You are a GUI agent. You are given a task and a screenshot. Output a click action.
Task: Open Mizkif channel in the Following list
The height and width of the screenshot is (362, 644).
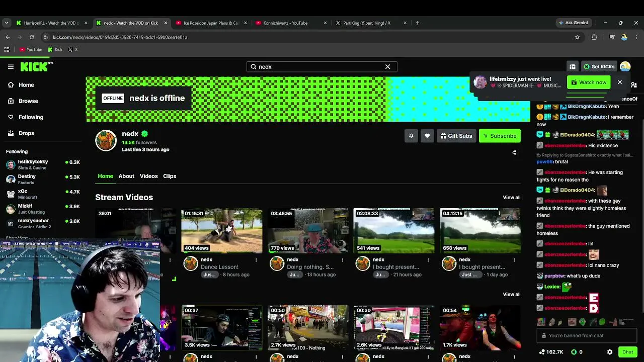click(43, 209)
